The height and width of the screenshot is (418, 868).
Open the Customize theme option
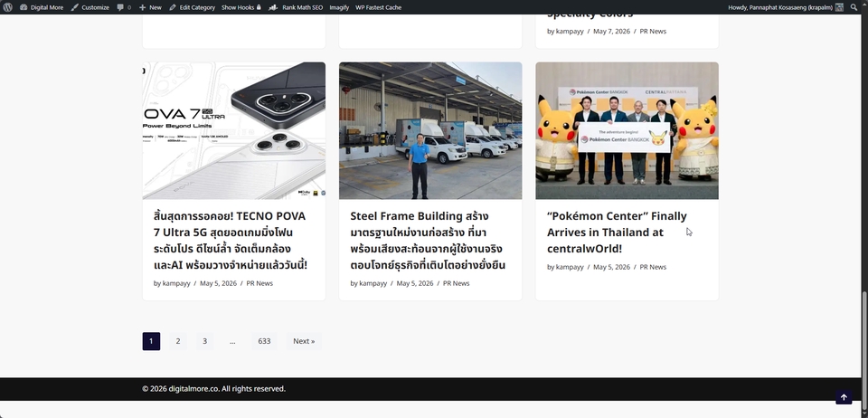(x=90, y=7)
